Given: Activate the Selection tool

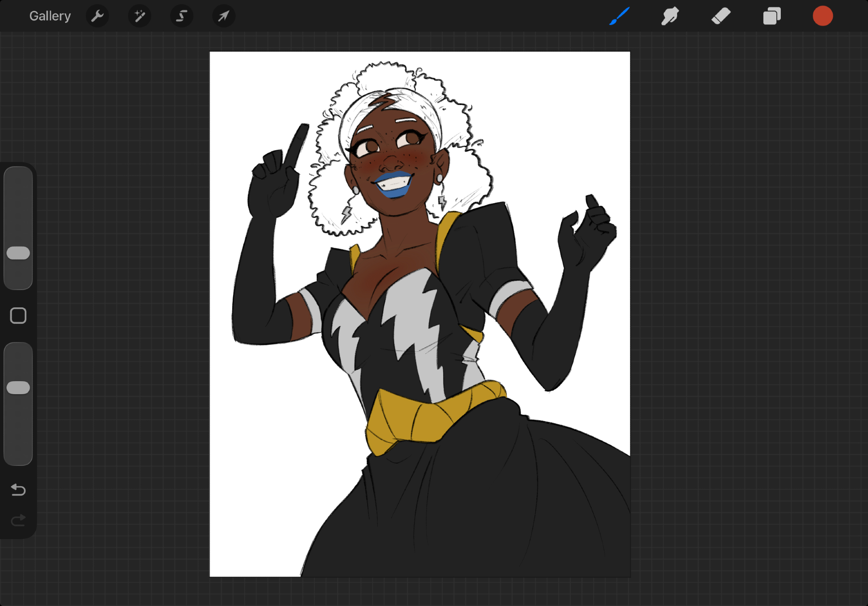Looking at the screenshot, I should tap(181, 16).
